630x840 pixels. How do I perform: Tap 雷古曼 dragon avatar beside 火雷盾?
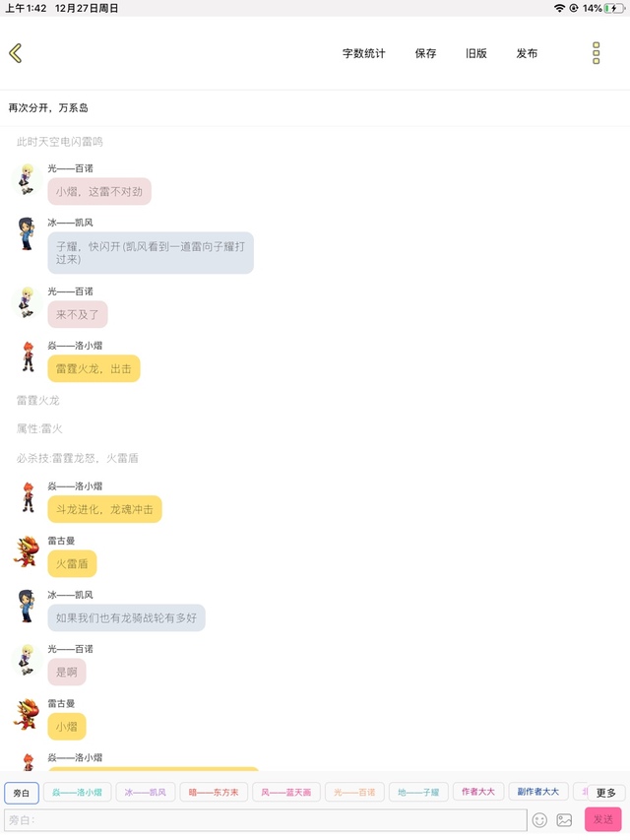click(x=27, y=551)
